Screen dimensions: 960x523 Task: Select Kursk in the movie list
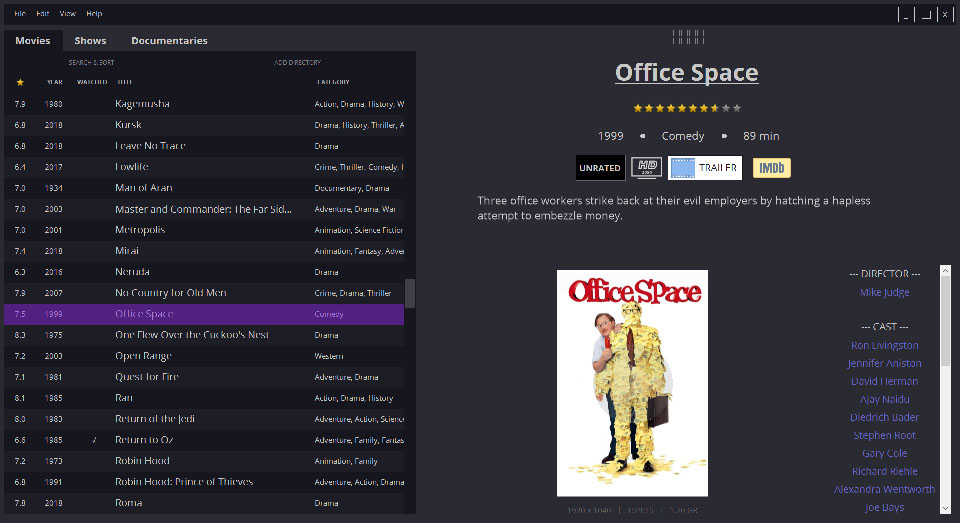click(204, 125)
